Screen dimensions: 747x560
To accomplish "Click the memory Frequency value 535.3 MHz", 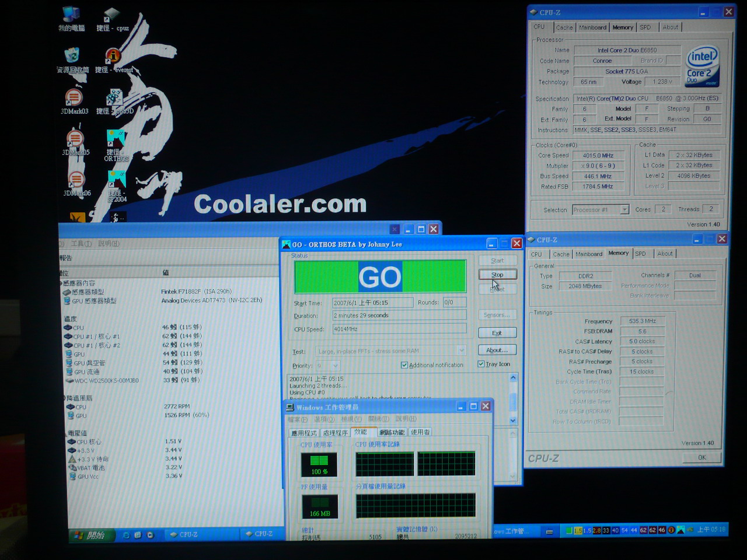I will coord(643,321).
